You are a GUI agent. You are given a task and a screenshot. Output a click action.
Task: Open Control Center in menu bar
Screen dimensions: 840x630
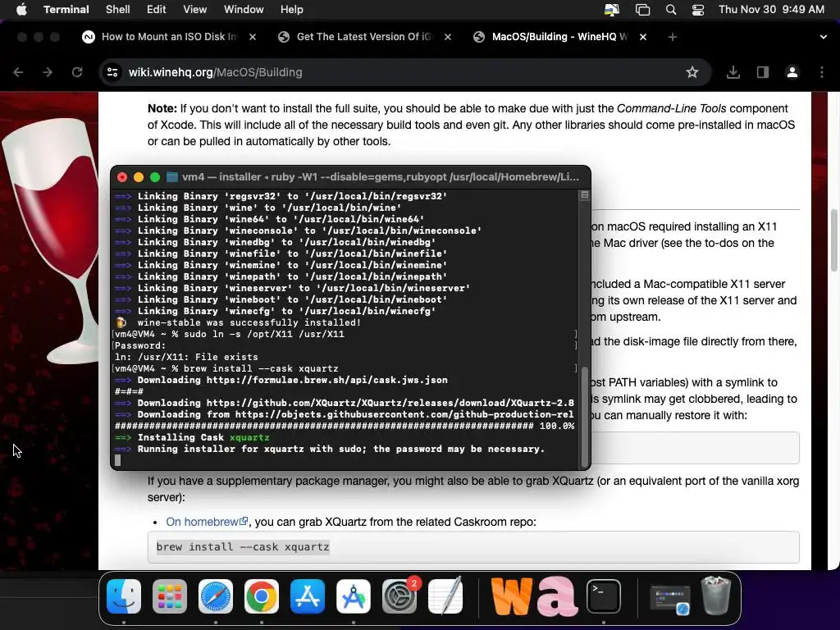tap(698, 10)
